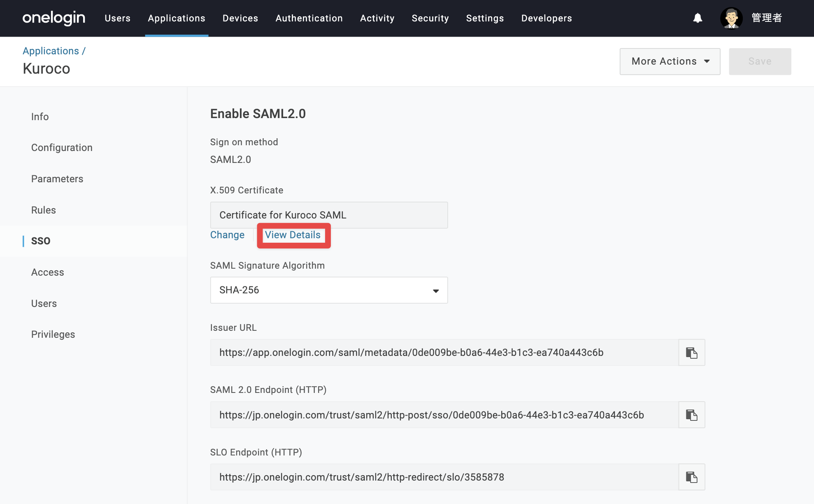Open the Applications top menu

pyautogui.click(x=177, y=18)
